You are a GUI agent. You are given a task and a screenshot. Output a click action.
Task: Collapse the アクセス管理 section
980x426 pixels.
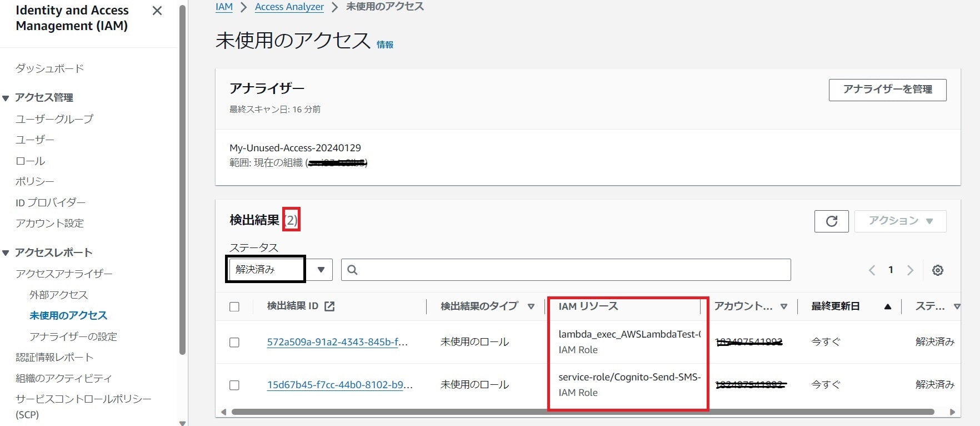6,98
